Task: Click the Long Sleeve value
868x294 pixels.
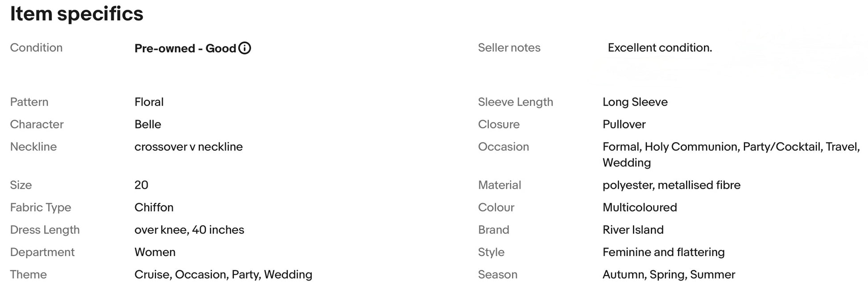Action: tap(635, 102)
